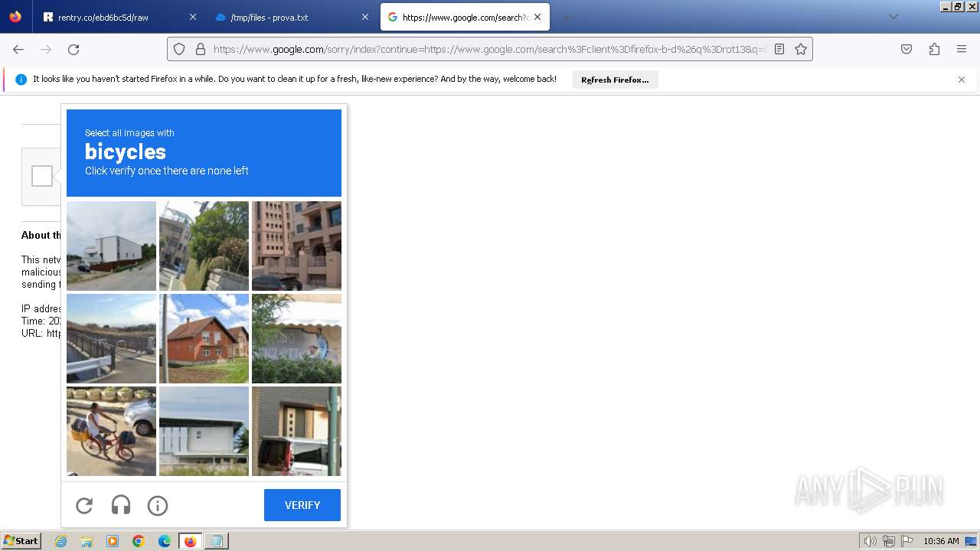Click the captcha 'bicycles' instruction header
980x551 pixels.
[x=204, y=153]
